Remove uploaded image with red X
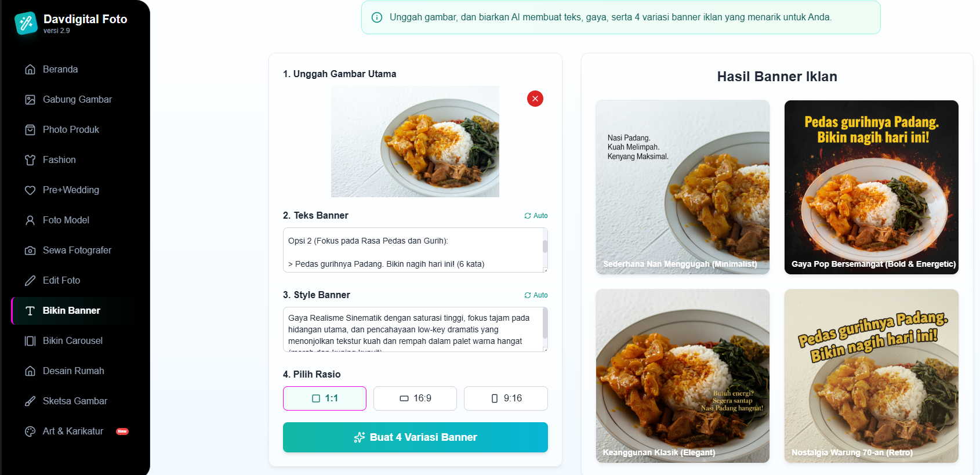The width and height of the screenshot is (980, 475). (535, 99)
